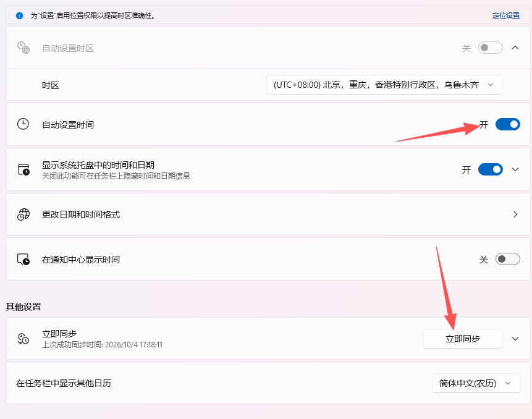Click the blue info icon in the location banner
The height and width of the screenshot is (419, 532).
click(20, 15)
